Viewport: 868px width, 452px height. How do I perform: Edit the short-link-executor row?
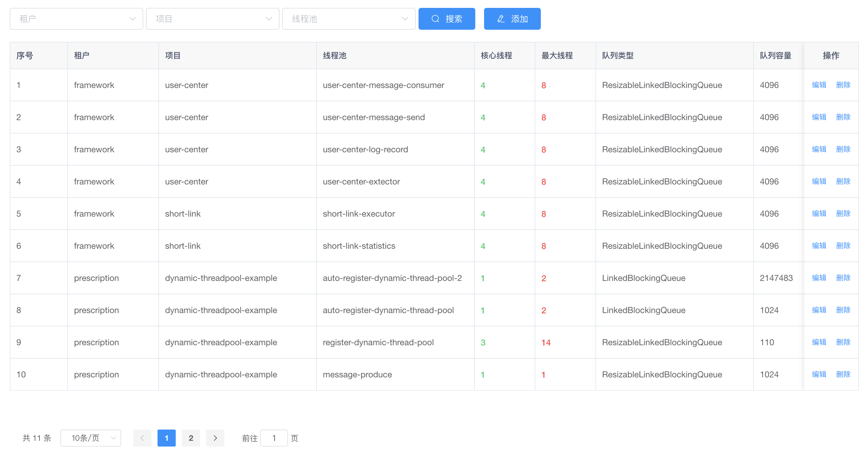(819, 214)
